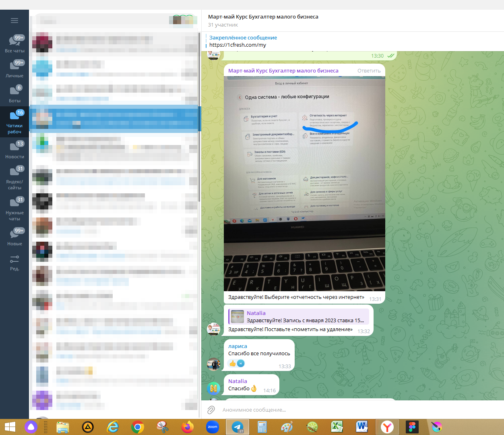Open the Новости folder
The height and width of the screenshot is (435, 504).
pyautogui.click(x=14, y=149)
